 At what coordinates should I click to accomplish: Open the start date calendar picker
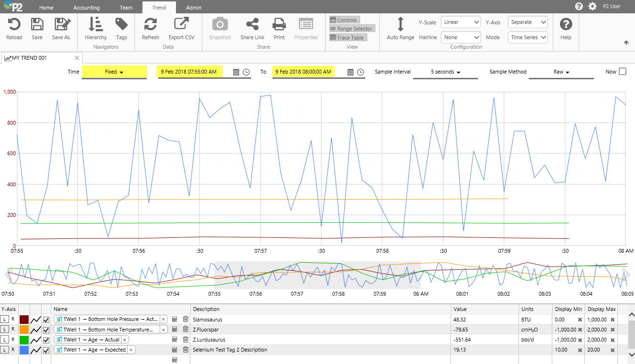[x=236, y=72]
